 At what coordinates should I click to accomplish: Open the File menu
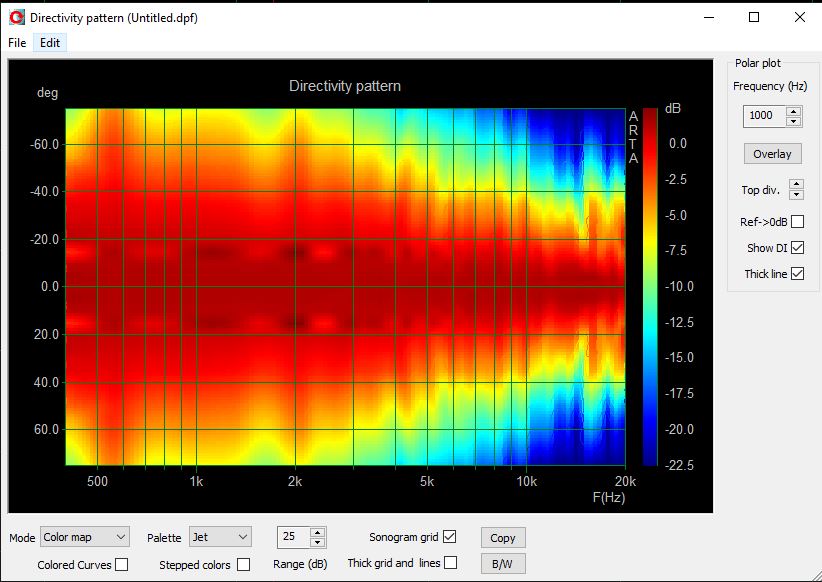coord(17,42)
